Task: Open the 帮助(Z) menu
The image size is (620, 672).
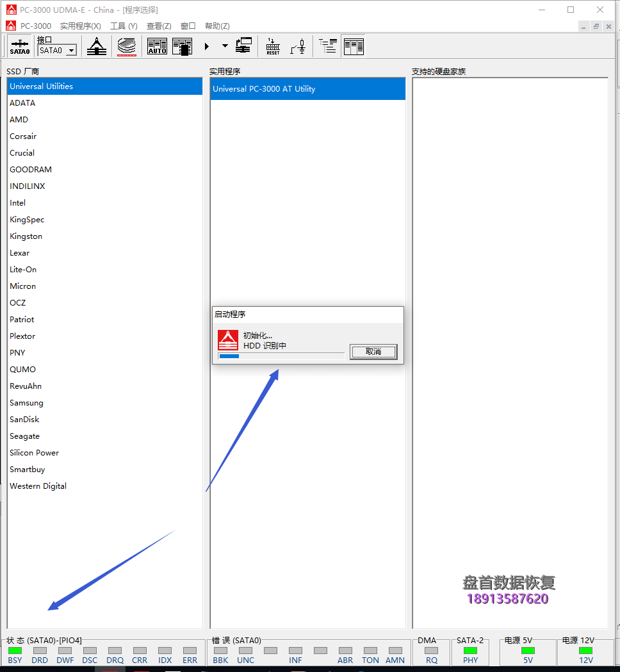Action: tap(217, 26)
